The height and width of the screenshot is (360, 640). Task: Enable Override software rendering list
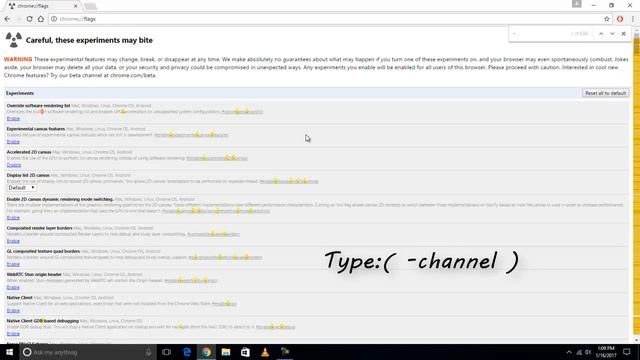coord(13,118)
